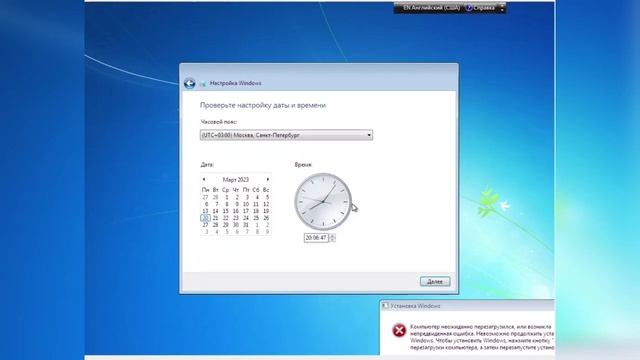Select March 22 in the calendar
The image size is (640, 360).
pyautogui.click(x=225, y=218)
